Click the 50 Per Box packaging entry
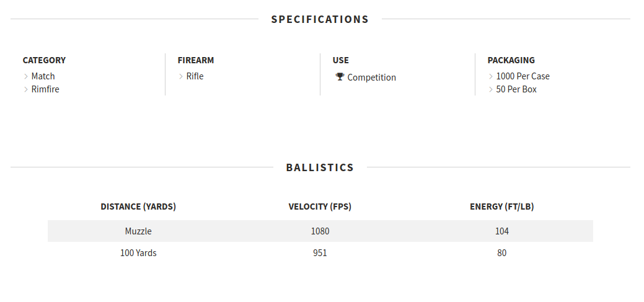This screenshot has height=302, width=644. tap(516, 89)
